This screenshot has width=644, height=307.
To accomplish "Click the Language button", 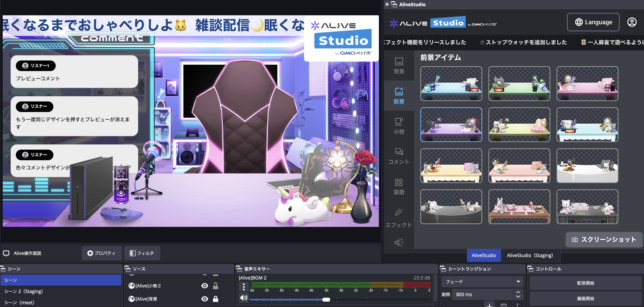I will click(593, 22).
